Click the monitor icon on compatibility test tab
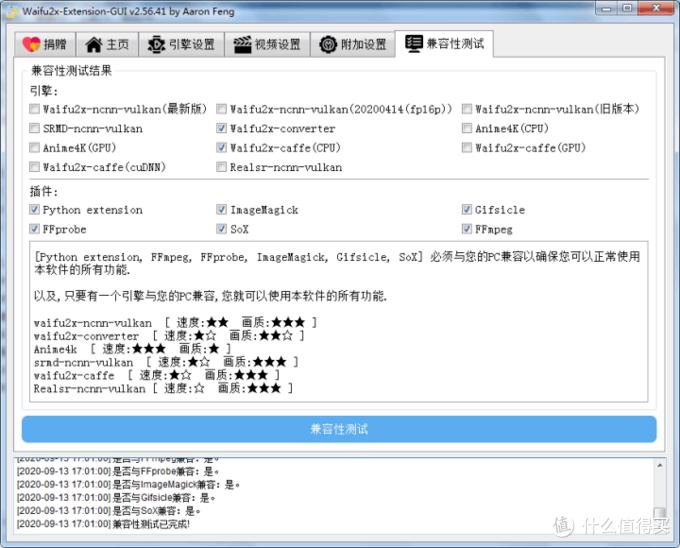This screenshot has width=680, height=548. (x=414, y=43)
